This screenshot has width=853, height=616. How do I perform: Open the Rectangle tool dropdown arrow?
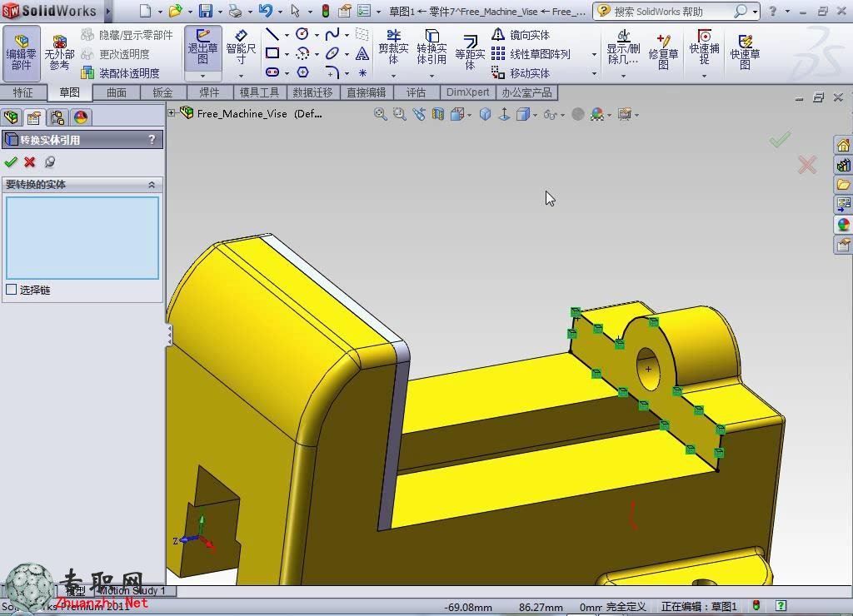287,54
